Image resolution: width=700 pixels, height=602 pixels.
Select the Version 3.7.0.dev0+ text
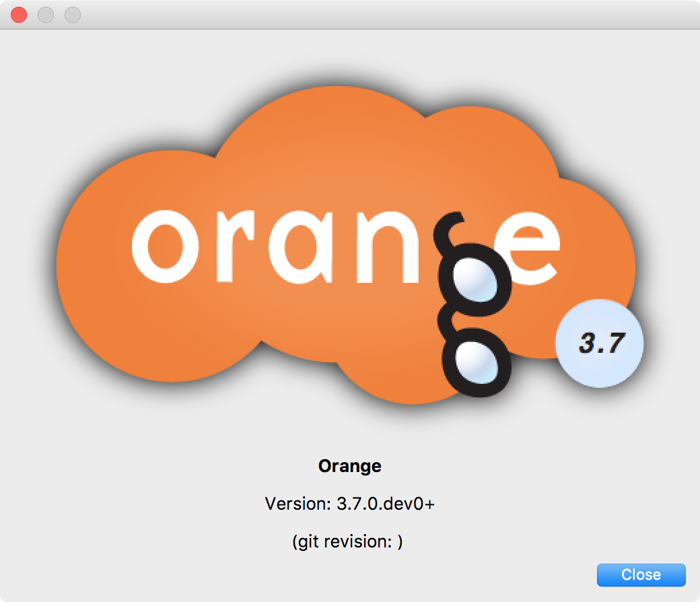pos(349,503)
